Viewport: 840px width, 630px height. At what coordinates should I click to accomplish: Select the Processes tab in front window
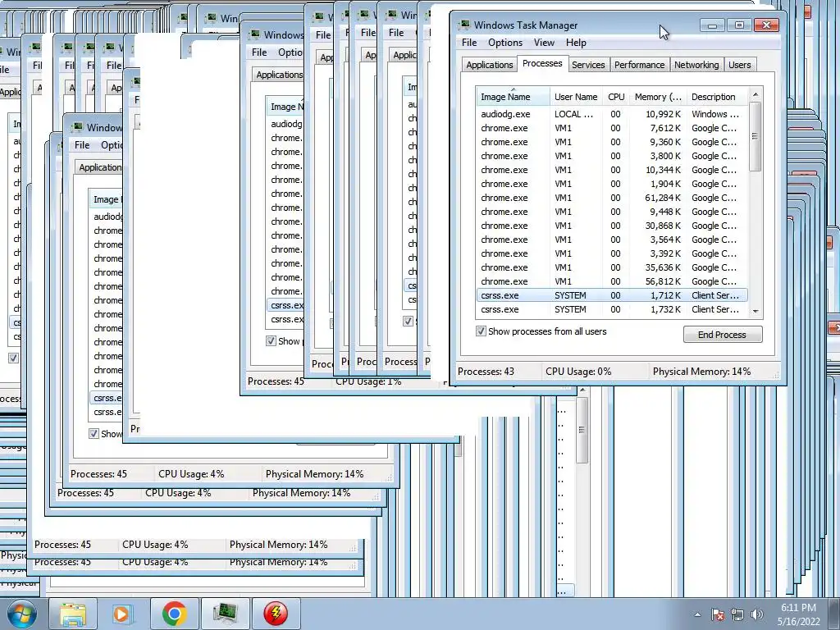point(542,63)
